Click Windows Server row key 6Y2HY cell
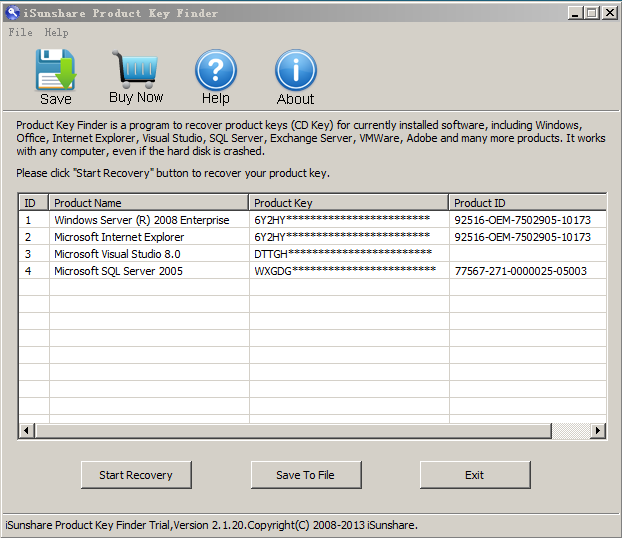Image resolution: width=622 pixels, height=538 pixels. tap(349, 220)
